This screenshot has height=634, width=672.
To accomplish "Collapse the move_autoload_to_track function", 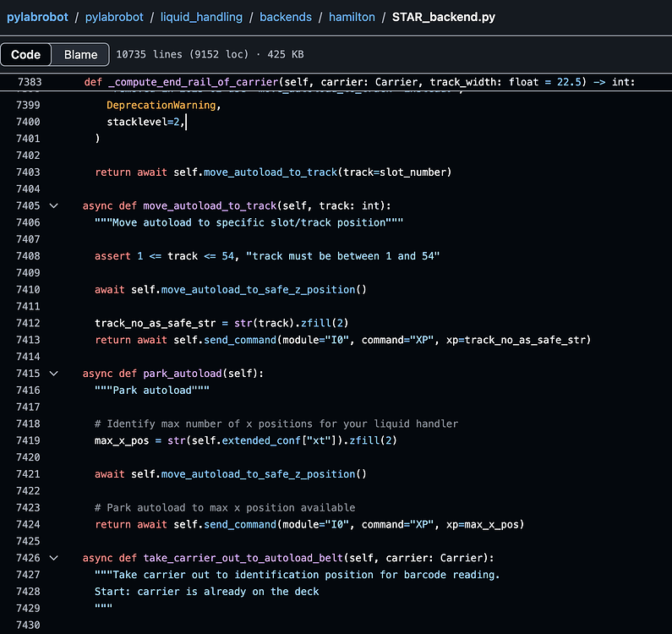I will [x=53, y=205].
